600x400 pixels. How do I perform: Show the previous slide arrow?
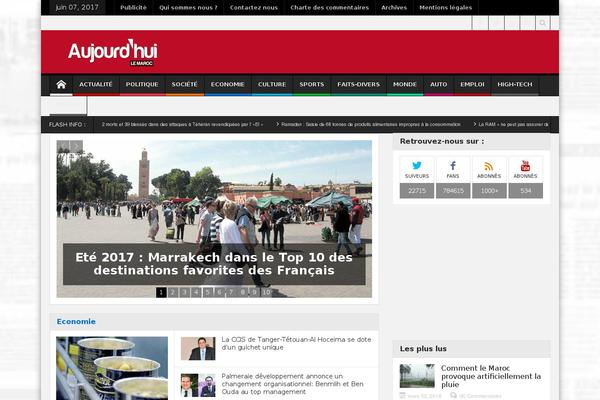tap(63, 146)
